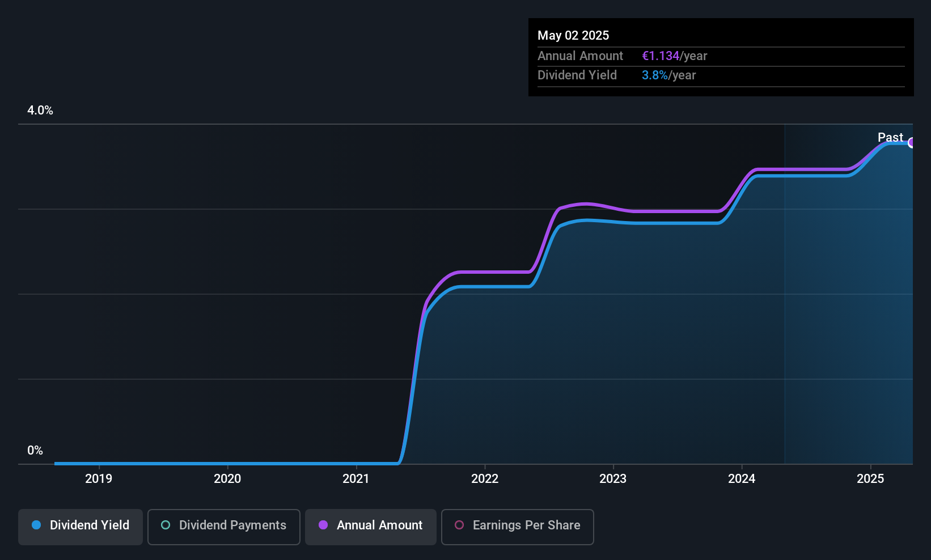Click the 2024 x-axis label

click(x=742, y=478)
